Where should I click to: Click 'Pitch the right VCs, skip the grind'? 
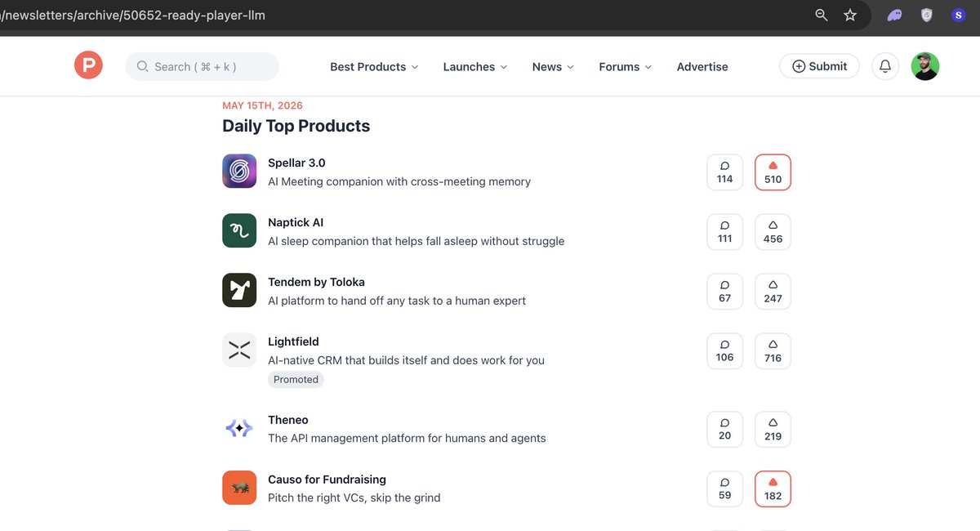click(x=354, y=498)
